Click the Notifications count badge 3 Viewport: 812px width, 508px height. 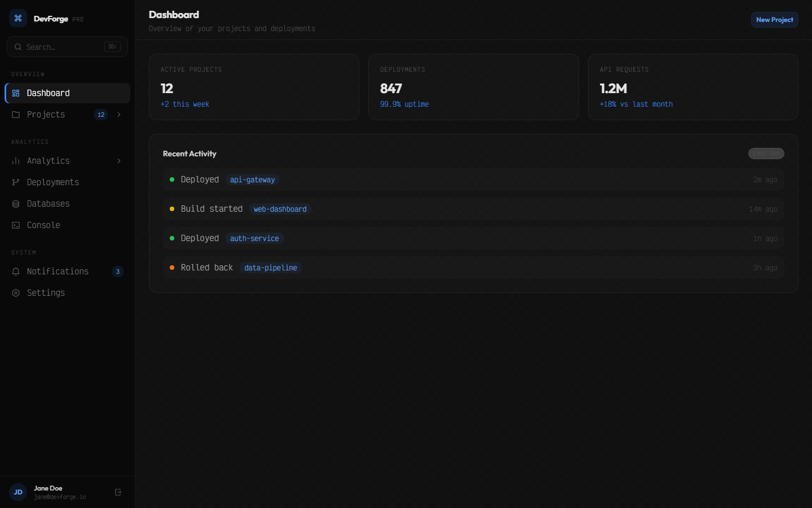coord(118,271)
